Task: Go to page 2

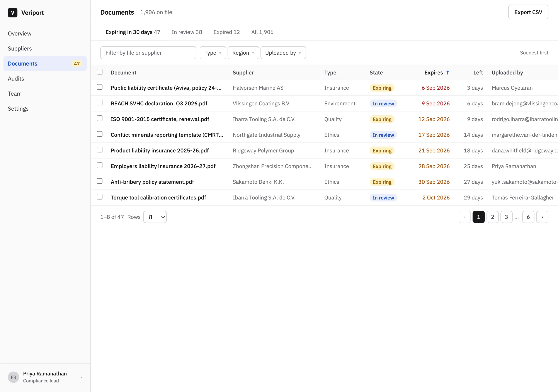Action: [492, 217]
